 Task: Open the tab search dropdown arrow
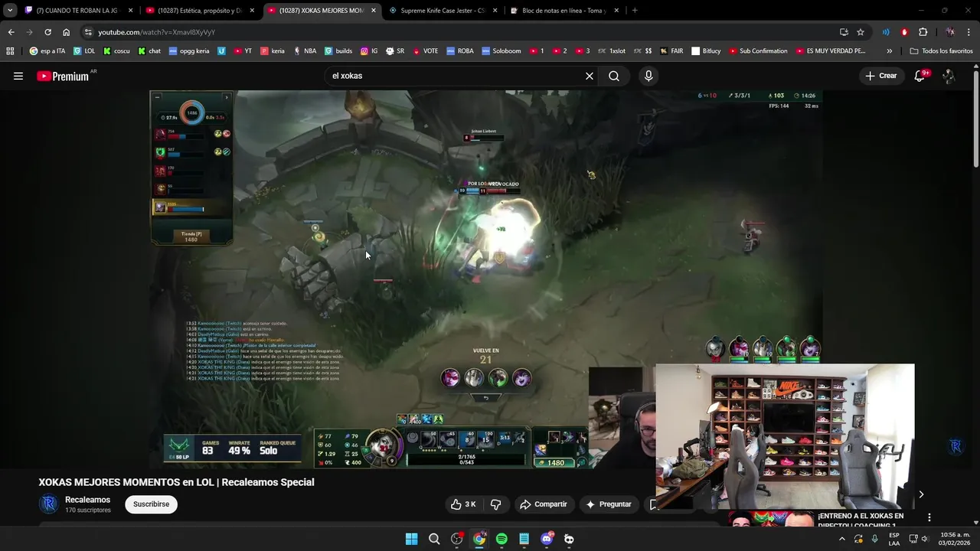[9, 11]
